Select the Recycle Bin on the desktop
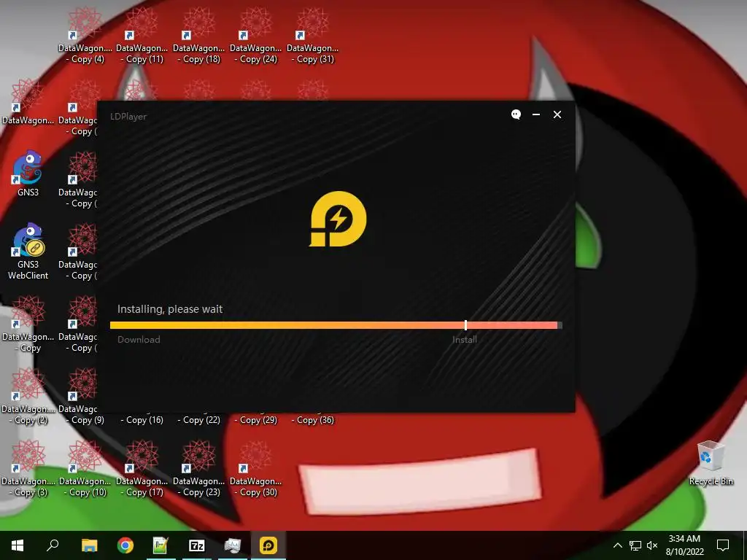This screenshot has width=747, height=560. tap(711, 463)
